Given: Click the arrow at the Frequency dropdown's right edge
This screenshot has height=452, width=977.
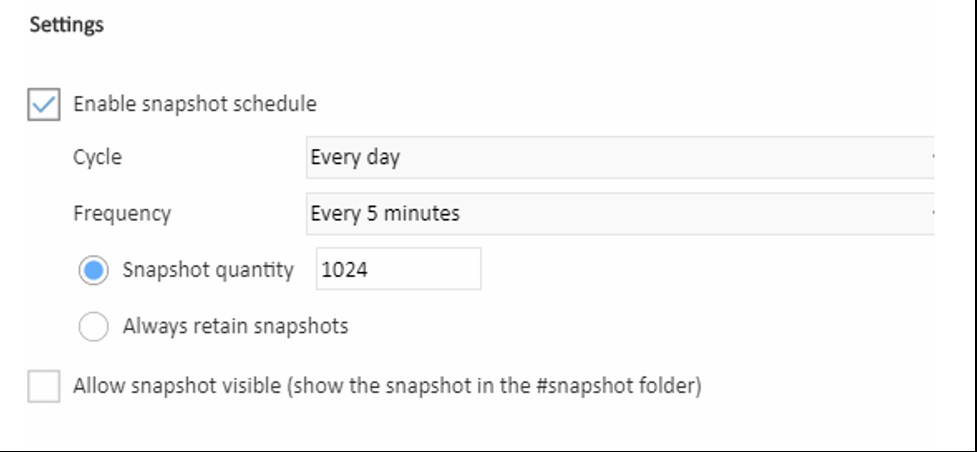Looking at the screenshot, I should pyautogui.click(x=931, y=213).
